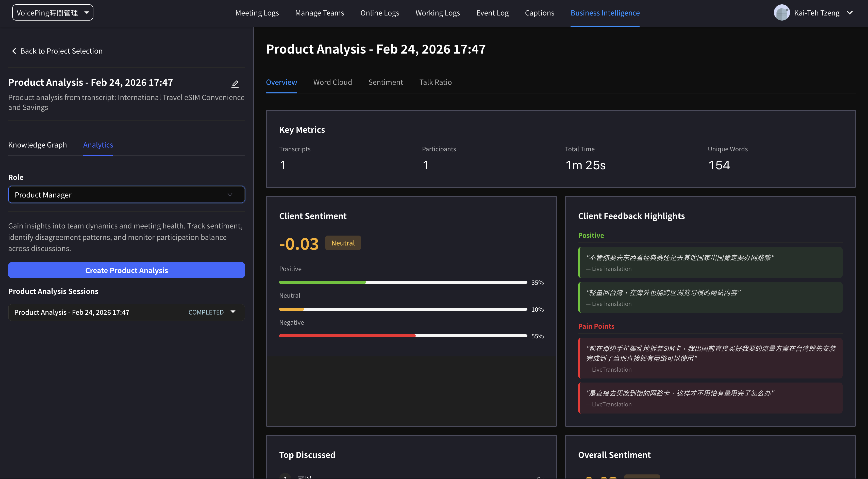
Task: Open the Role Product Manager dropdown
Action: 126,195
